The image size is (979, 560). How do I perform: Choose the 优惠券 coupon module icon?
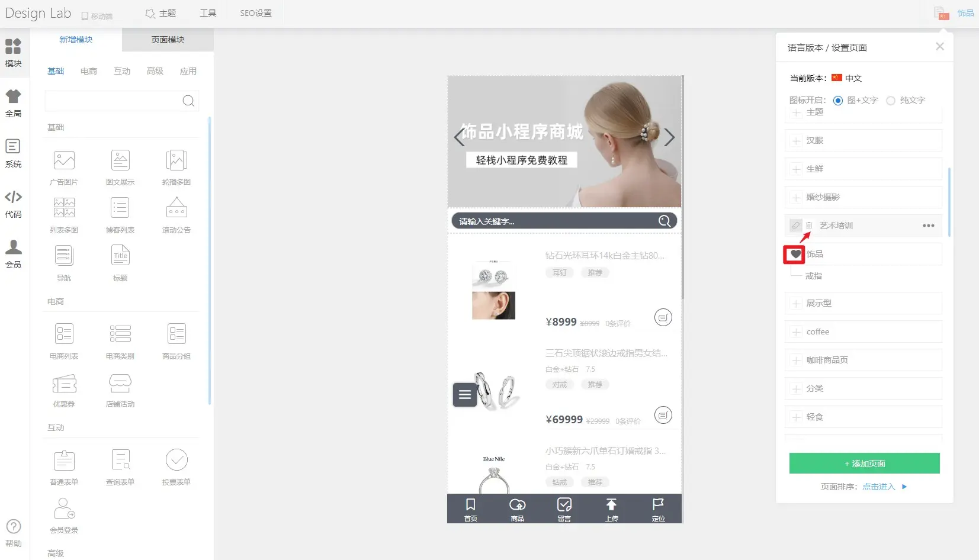point(64,384)
